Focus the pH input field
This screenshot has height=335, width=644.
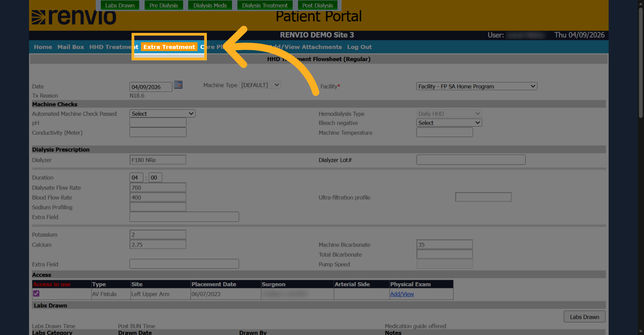click(158, 123)
